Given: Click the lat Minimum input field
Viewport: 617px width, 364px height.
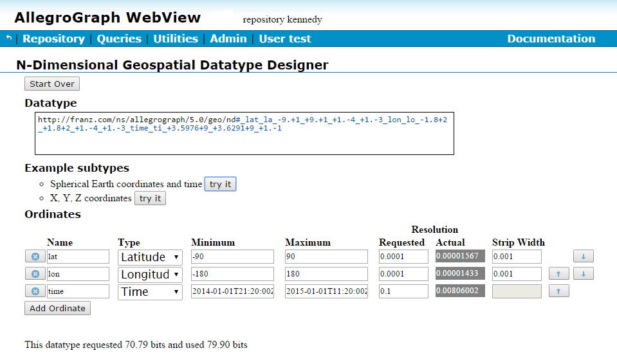Looking at the screenshot, I should coord(232,257).
